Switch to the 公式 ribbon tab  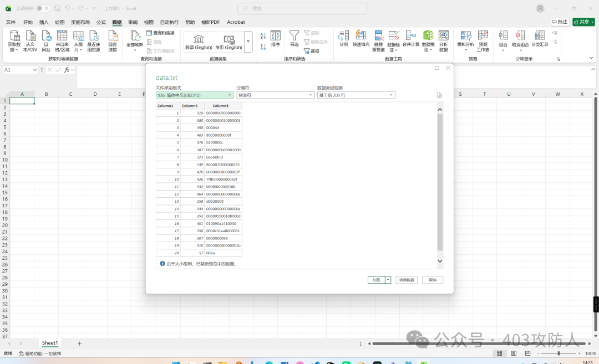101,22
